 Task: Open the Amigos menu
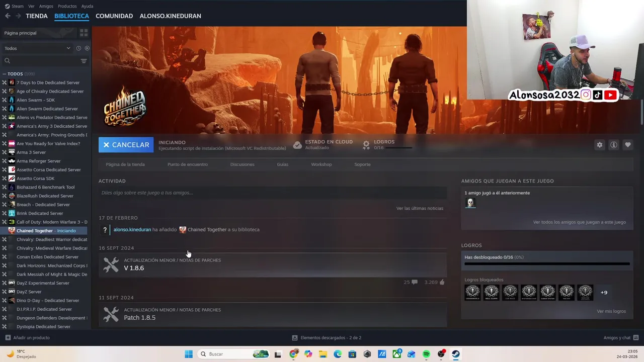(x=46, y=6)
